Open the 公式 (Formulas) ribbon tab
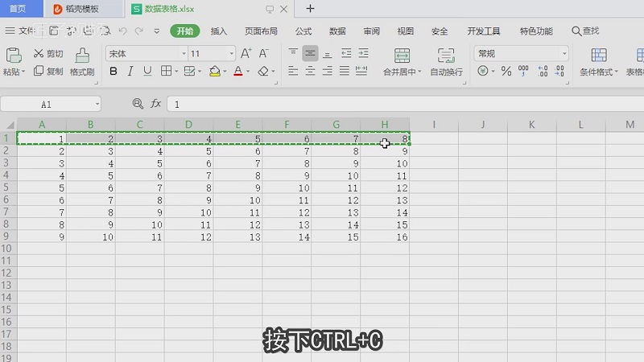This screenshot has height=362, width=644. tap(303, 31)
